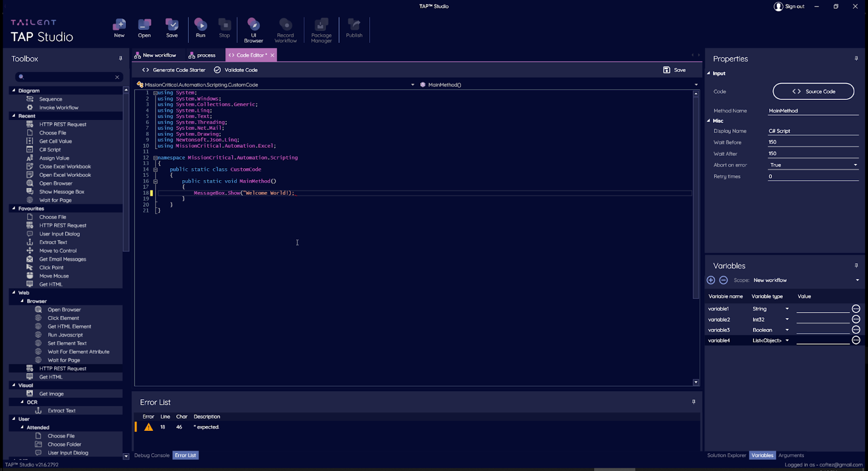Toggle the Error List panel pin
Image resolution: width=868 pixels, height=471 pixels.
coord(693,402)
